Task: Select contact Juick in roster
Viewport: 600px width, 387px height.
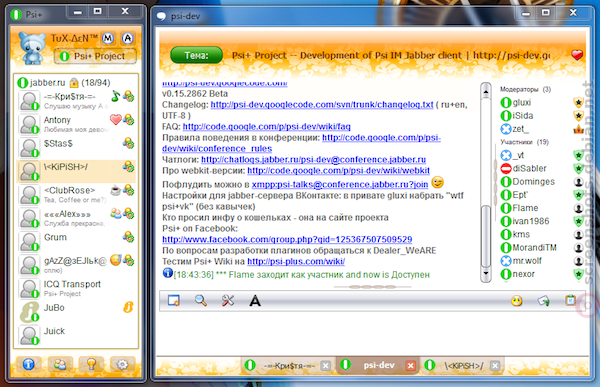Action: click(x=77, y=335)
